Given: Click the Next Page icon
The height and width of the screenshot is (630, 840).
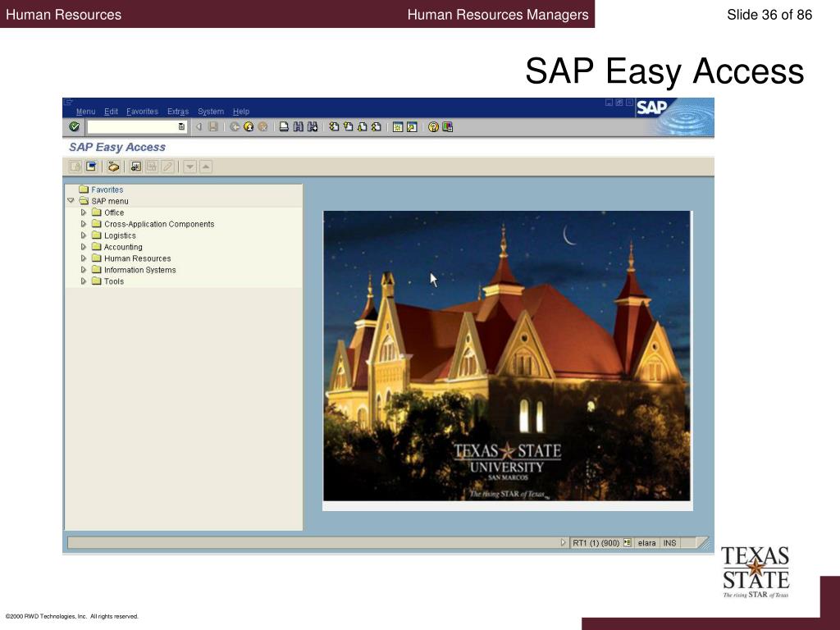Looking at the screenshot, I should (362, 127).
